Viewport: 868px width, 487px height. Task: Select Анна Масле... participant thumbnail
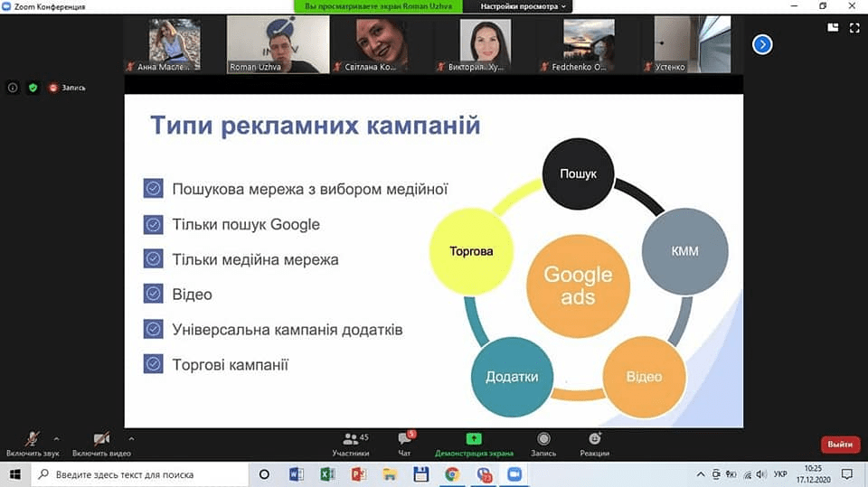[x=175, y=44]
